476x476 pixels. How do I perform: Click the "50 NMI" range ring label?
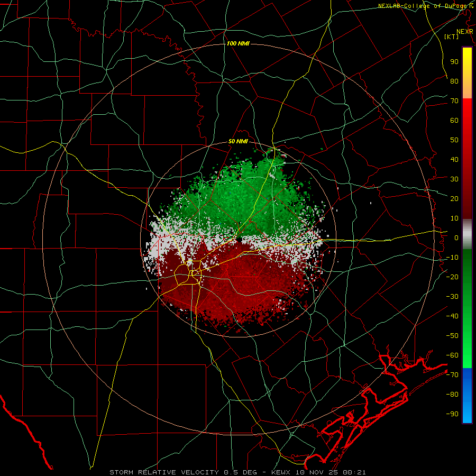[x=238, y=141]
